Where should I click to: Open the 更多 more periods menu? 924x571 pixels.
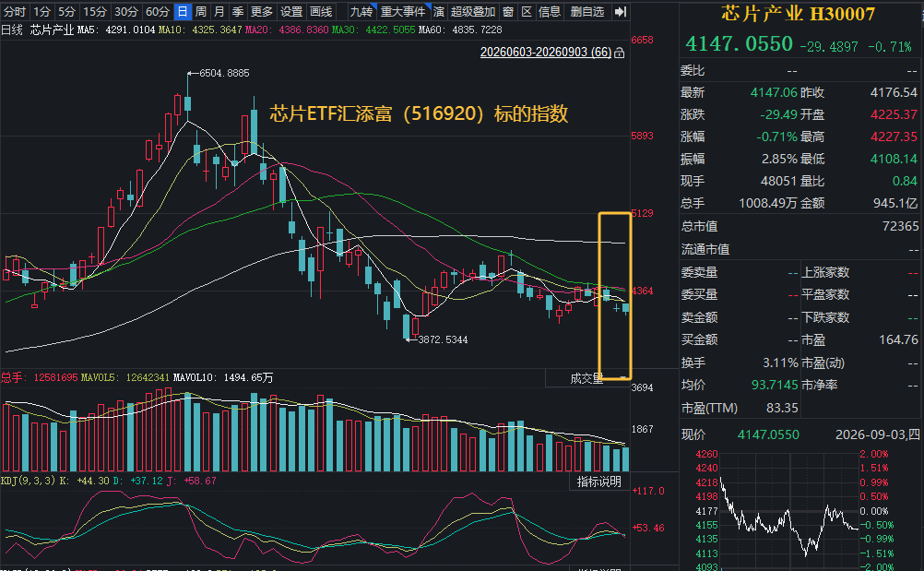coord(262,11)
